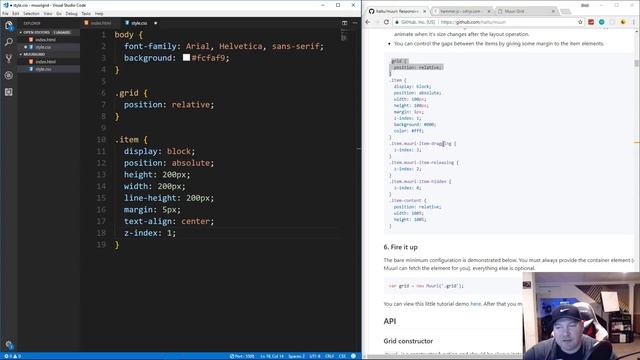The height and width of the screenshot is (360, 640).
Task: Click the '6. Fire it up' heading
Action: click(400, 247)
